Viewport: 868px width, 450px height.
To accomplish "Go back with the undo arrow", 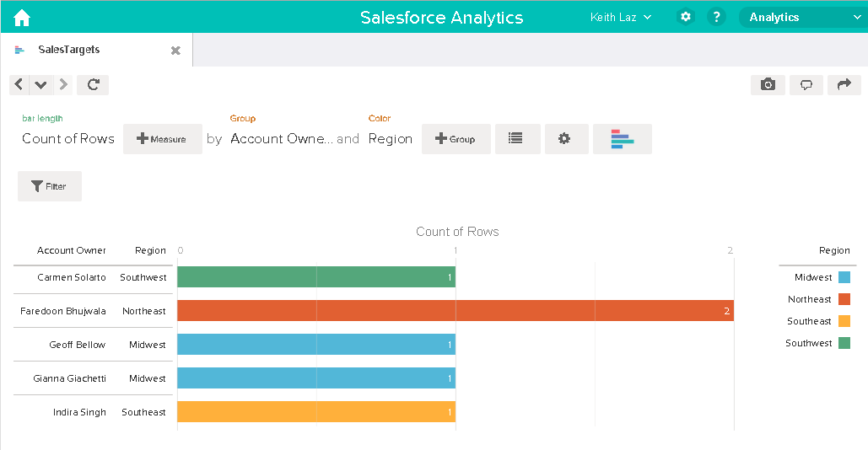I will coord(19,84).
